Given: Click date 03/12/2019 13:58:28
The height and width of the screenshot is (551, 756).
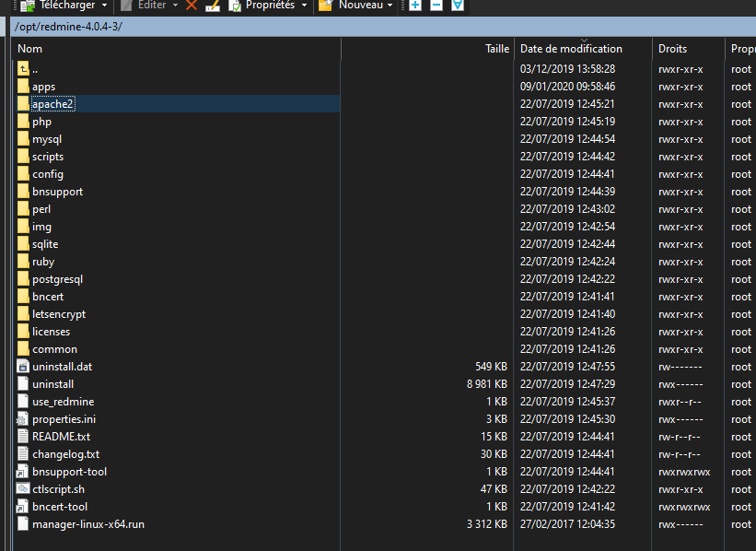Looking at the screenshot, I should tap(567, 69).
